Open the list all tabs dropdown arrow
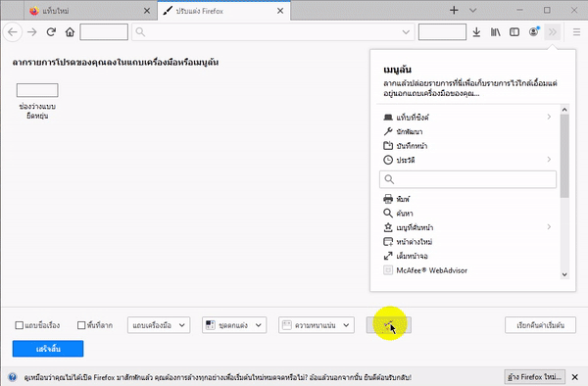The width and height of the screenshot is (588, 386). click(x=473, y=11)
